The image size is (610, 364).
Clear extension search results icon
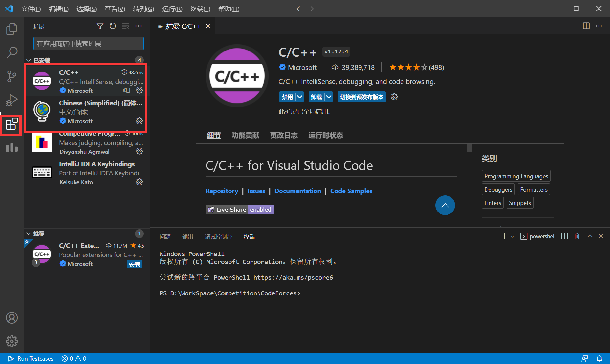[x=125, y=26]
